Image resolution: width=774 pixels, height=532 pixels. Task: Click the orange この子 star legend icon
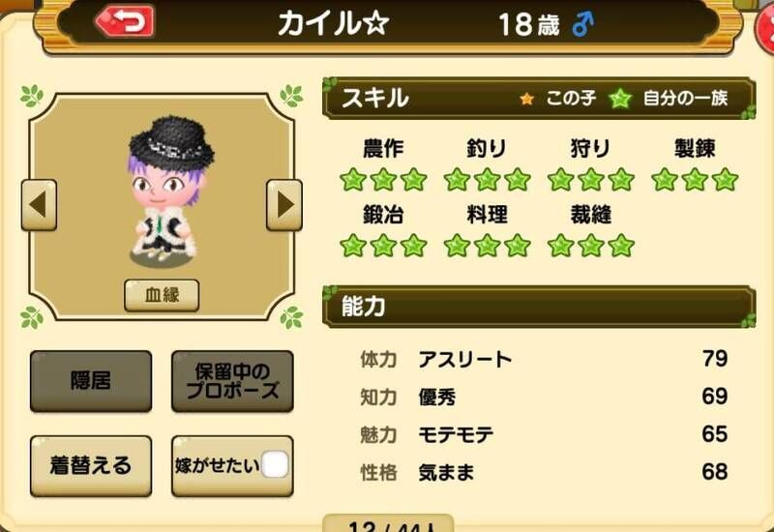click(x=526, y=99)
